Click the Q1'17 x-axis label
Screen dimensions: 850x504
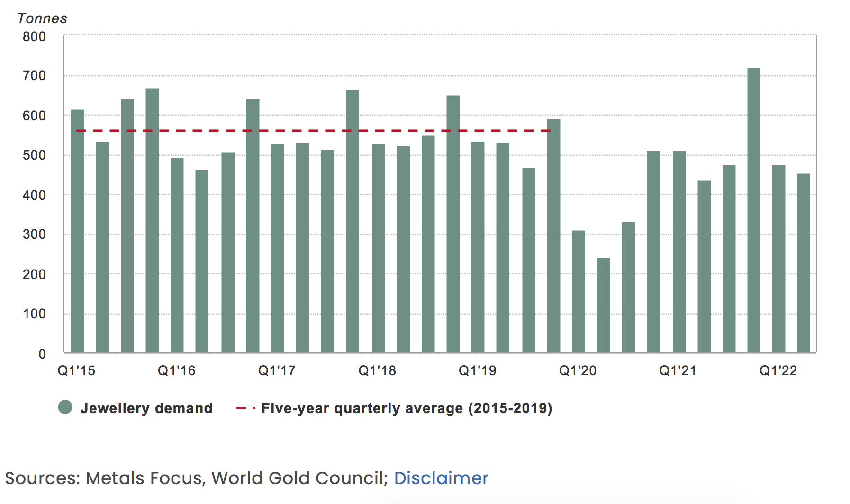tap(277, 370)
